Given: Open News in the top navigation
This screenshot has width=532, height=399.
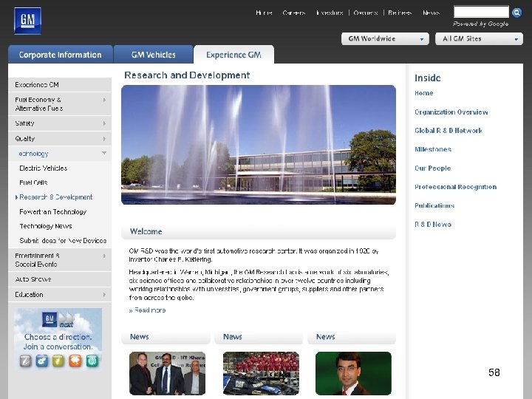Looking at the screenshot, I should tap(432, 13).
